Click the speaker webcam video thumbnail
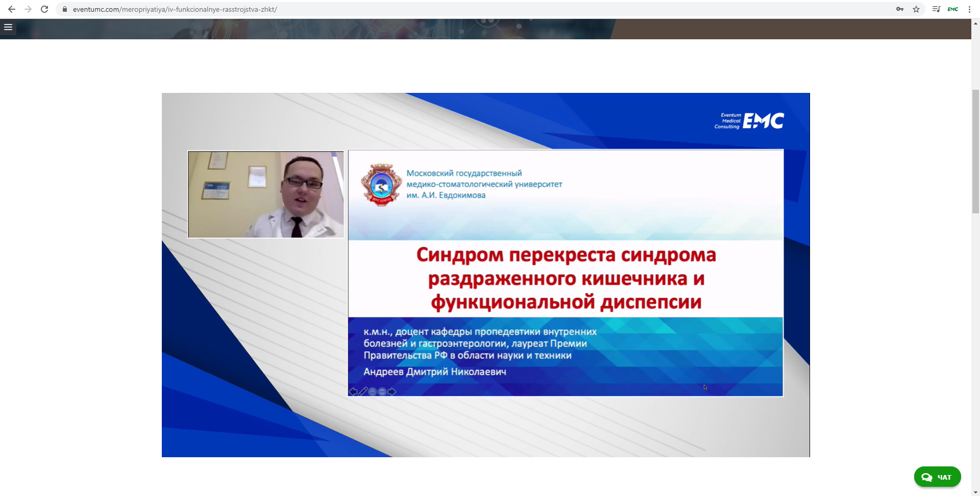Screen dimensions: 980x496 [265, 194]
